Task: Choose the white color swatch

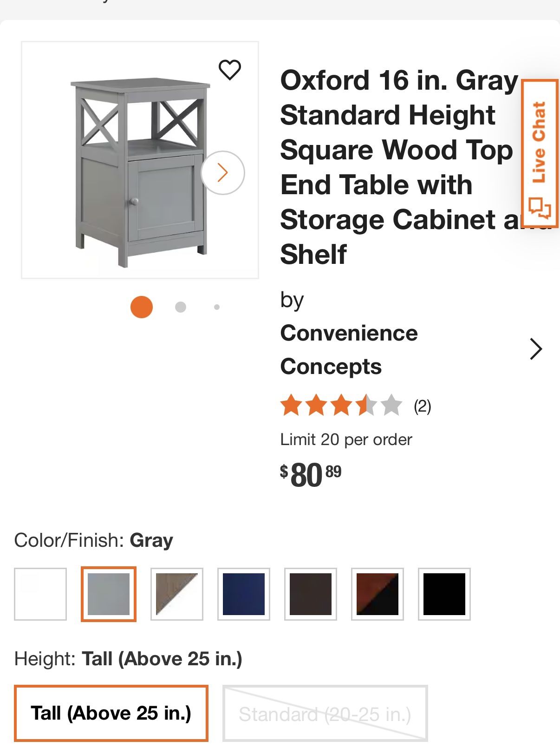Action: click(x=40, y=594)
